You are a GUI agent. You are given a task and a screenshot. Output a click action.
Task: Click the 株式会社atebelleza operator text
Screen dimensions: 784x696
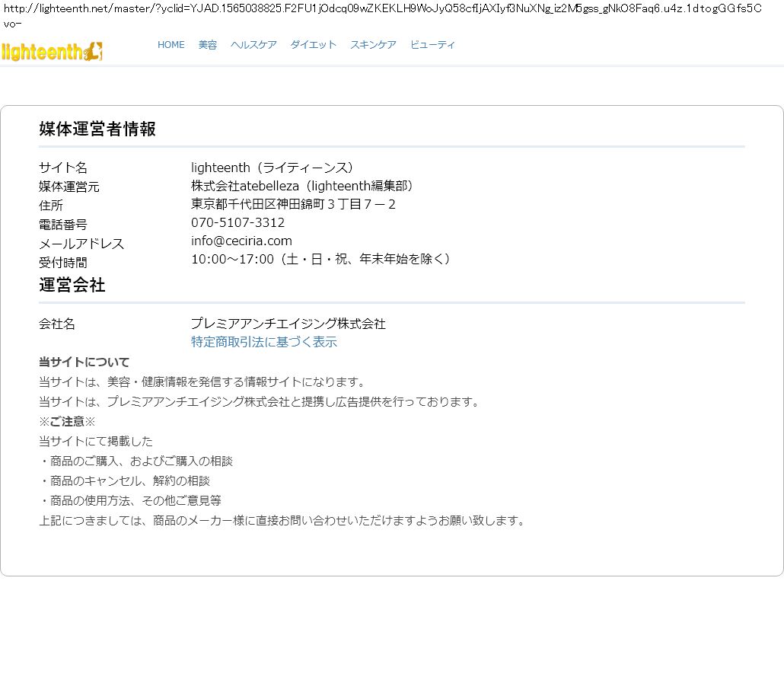pos(304,186)
